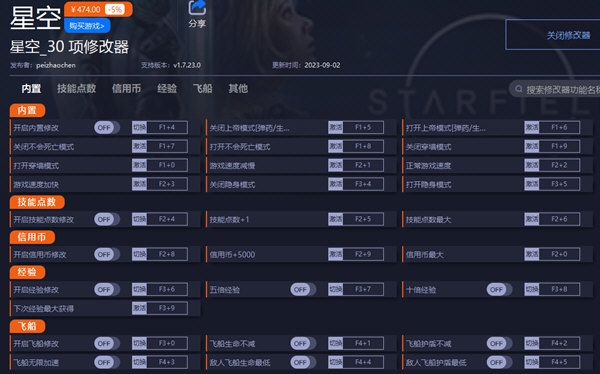Toggle the 十倍经验 switch
This screenshot has width=600, height=374.
point(499,289)
